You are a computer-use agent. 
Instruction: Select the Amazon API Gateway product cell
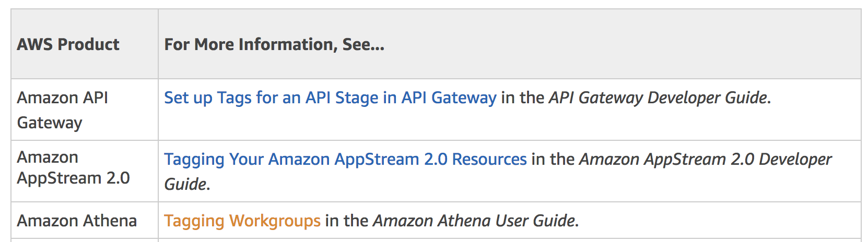tap(62, 110)
